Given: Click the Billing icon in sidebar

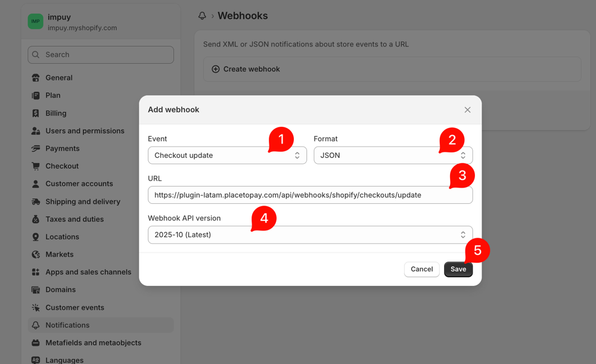Looking at the screenshot, I should (x=36, y=113).
